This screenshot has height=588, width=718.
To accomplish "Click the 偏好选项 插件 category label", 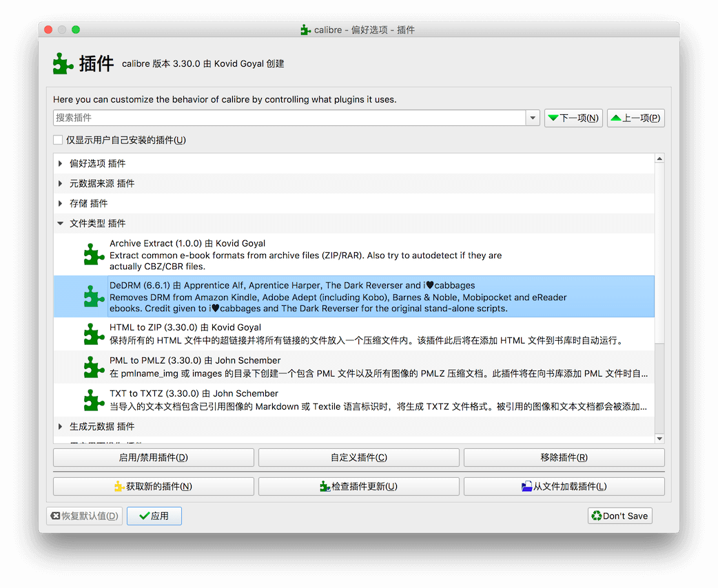I will (98, 163).
